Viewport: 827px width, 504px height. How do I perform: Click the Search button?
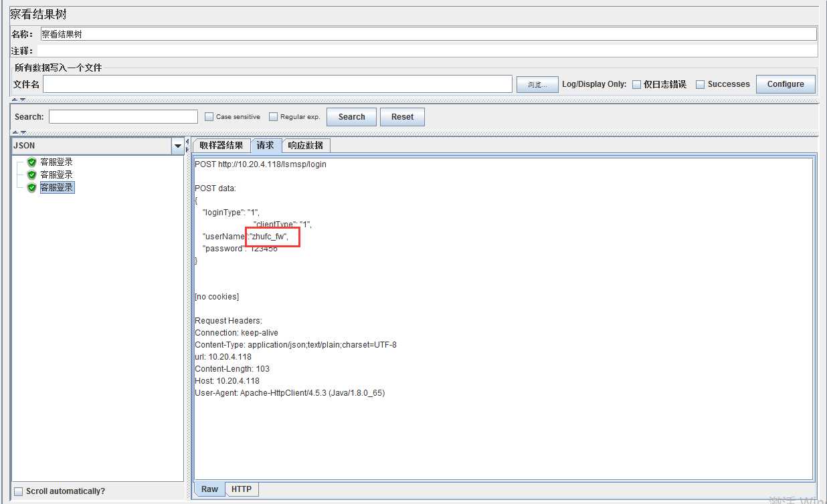pyautogui.click(x=351, y=116)
